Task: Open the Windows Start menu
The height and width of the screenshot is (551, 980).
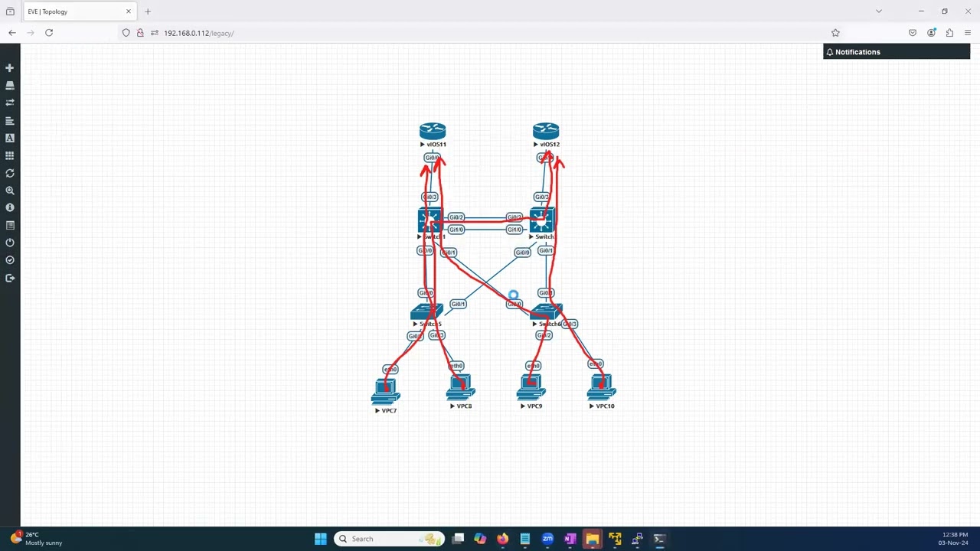Action: coord(320,539)
